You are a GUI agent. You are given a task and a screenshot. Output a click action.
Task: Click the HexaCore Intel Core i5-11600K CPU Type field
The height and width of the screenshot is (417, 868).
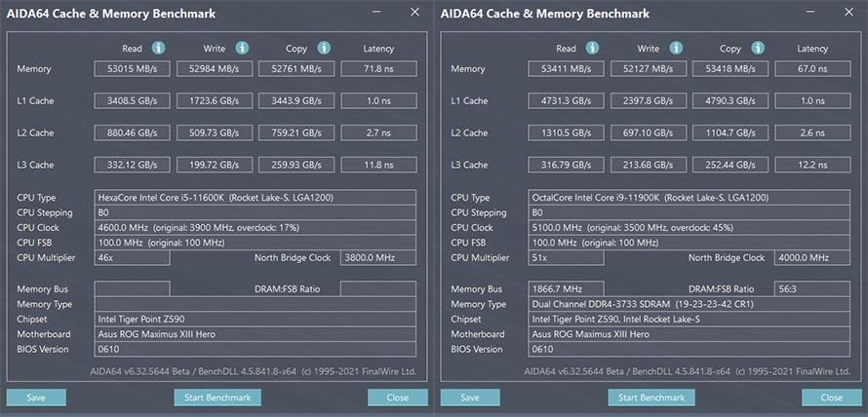[x=256, y=197]
